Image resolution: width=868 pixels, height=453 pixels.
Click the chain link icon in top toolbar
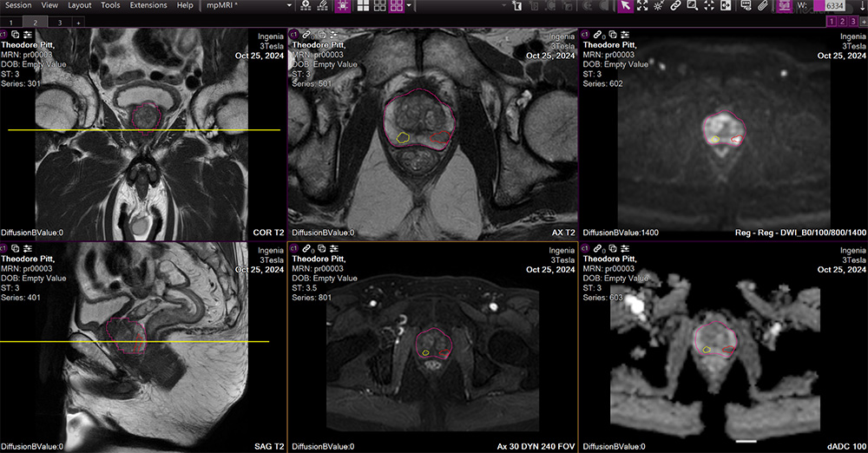tap(675, 5)
